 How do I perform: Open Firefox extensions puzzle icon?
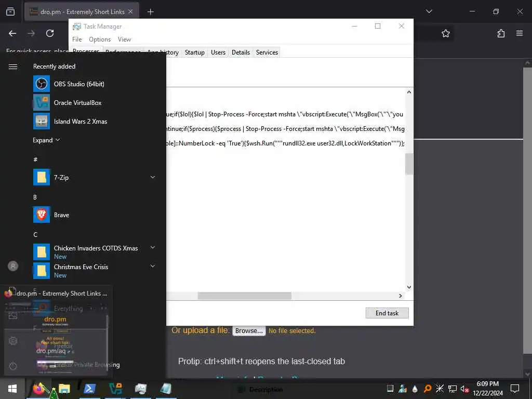click(501, 33)
